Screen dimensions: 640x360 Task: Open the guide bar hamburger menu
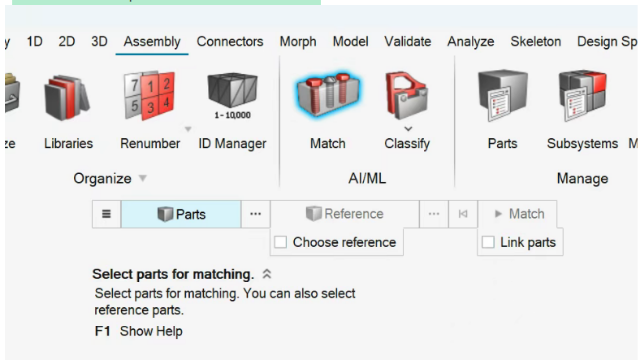(106, 214)
